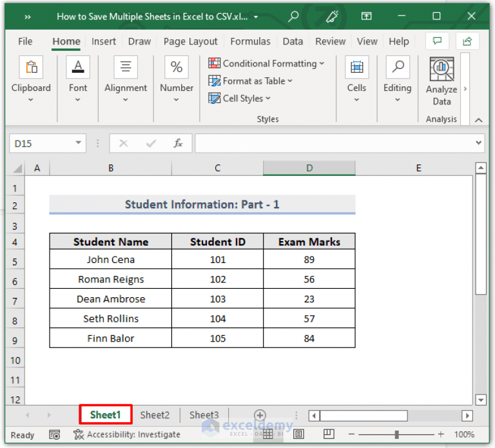This screenshot has height=448, width=495.
Task: Click the Cancel entry X in formula bar
Action: (x=124, y=144)
